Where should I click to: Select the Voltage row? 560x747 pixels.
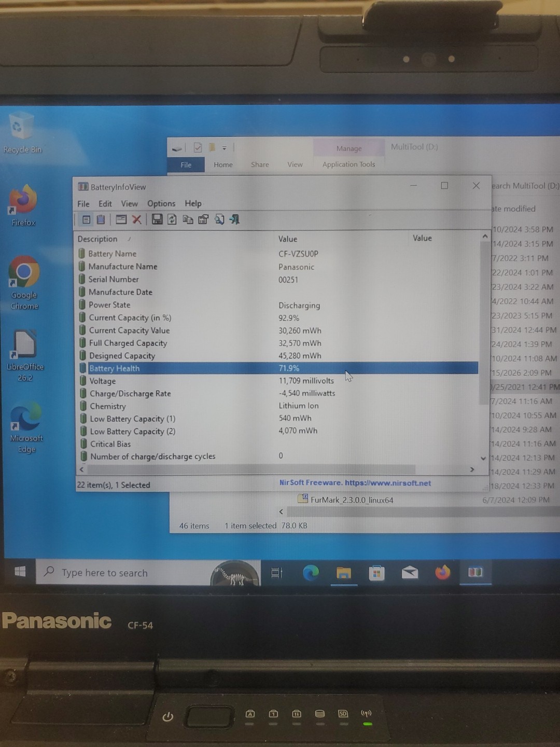pos(277,381)
